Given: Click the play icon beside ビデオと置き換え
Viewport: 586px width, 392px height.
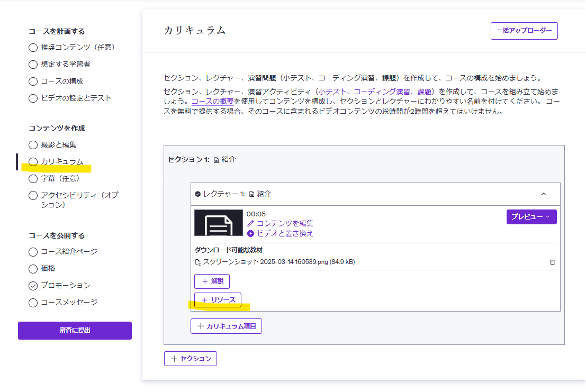Looking at the screenshot, I should pyautogui.click(x=250, y=233).
